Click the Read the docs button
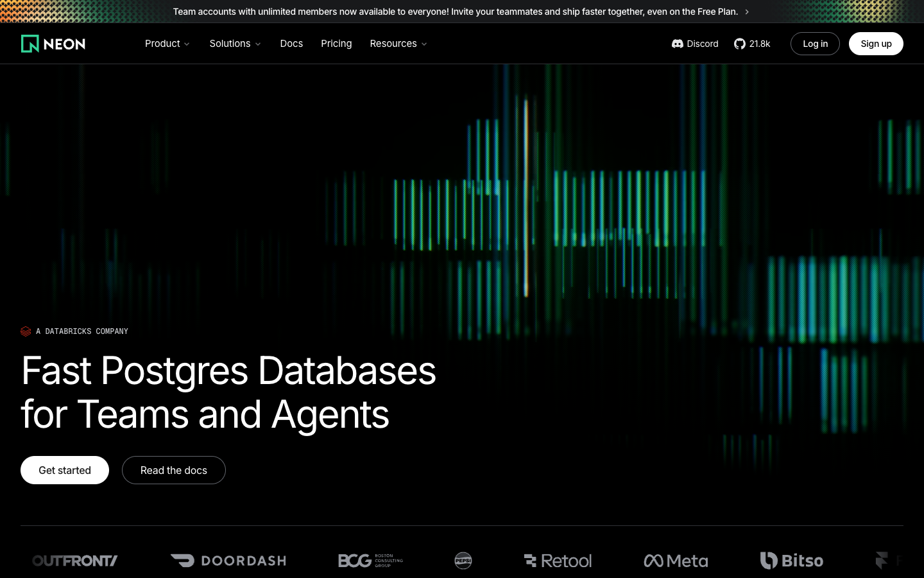 point(174,470)
